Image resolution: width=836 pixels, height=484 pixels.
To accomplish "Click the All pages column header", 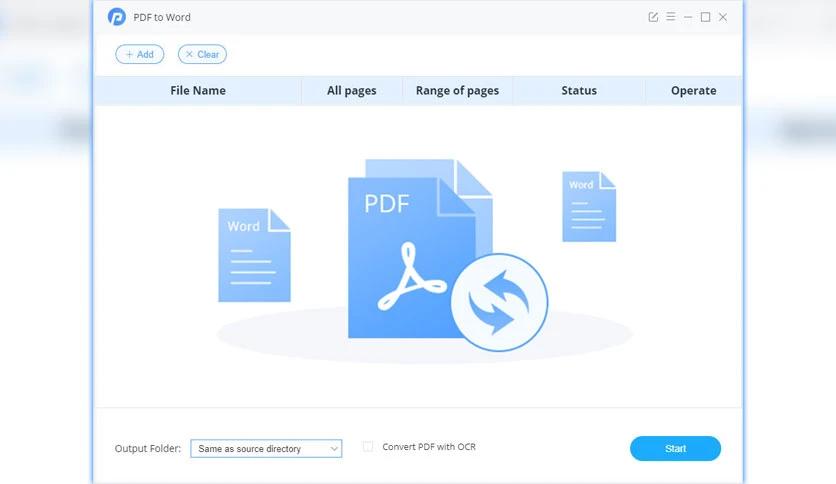I will pyautogui.click(x=351, y=91).
